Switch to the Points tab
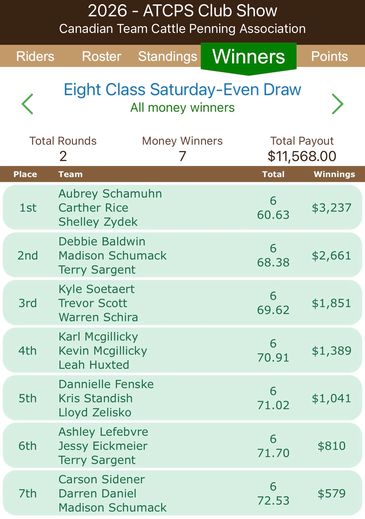This screenshot has width=365, height=519. 329,56
